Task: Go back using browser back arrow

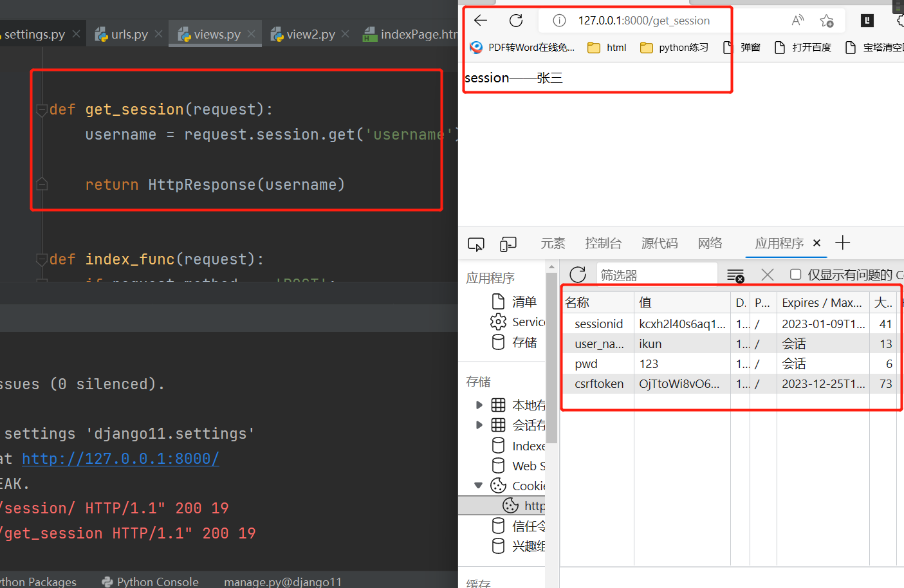Action: pos(481,21)
